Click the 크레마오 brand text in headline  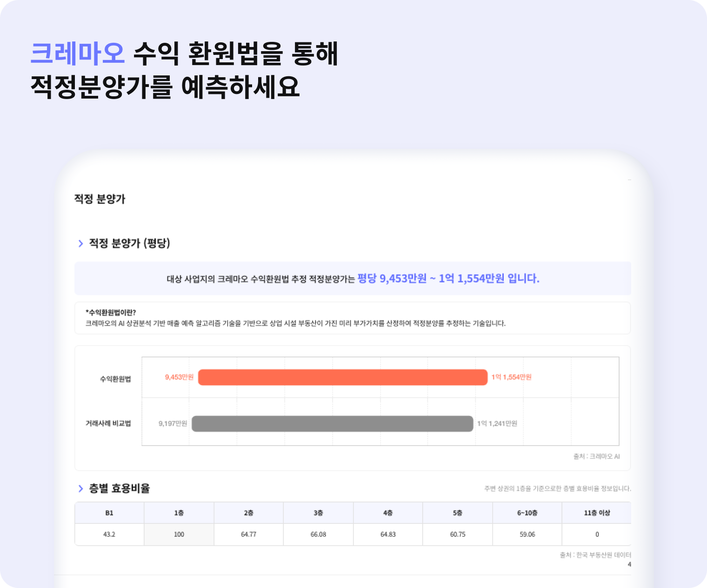[x=78, y=53]
